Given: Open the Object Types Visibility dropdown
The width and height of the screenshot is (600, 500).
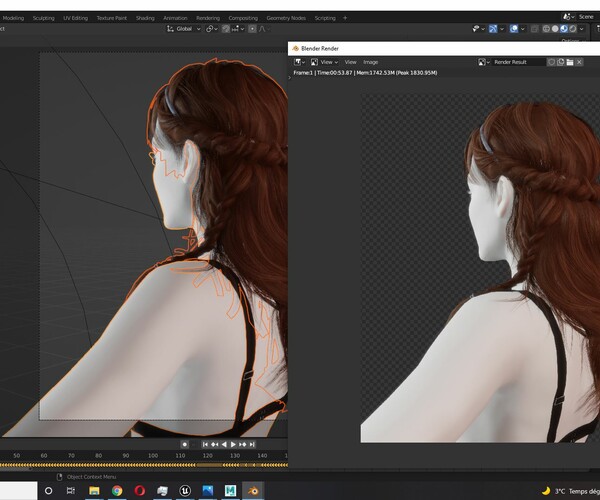Looking at the screenshot, I should (478, 29).
